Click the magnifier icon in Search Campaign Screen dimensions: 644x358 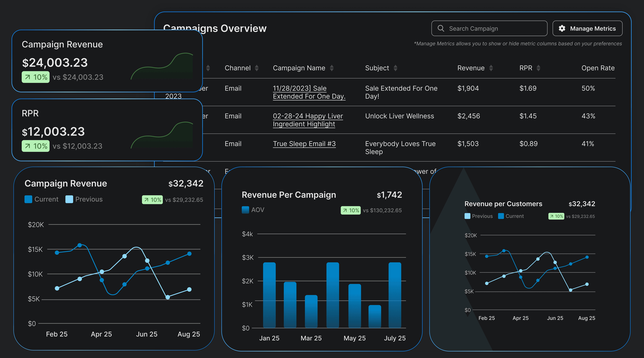pos(441,28)
